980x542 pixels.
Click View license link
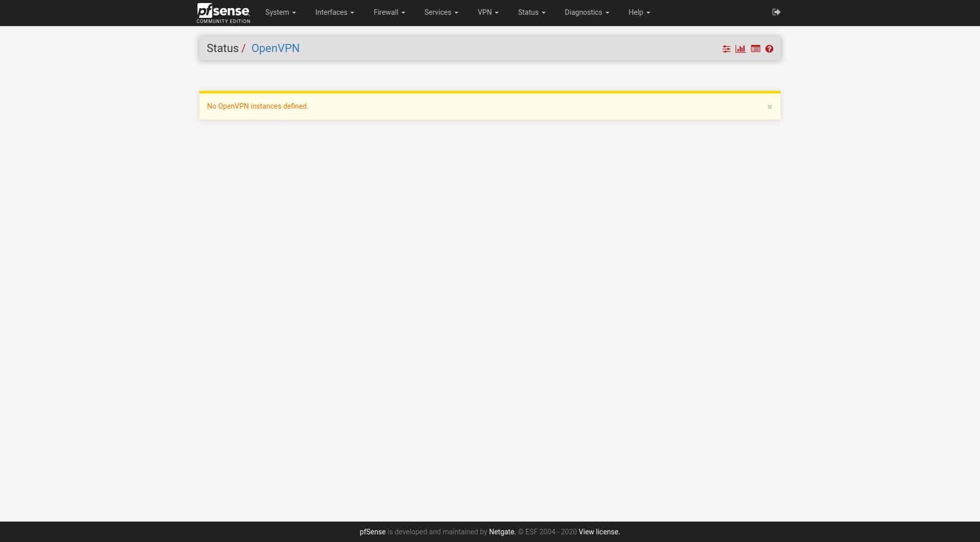599,532
